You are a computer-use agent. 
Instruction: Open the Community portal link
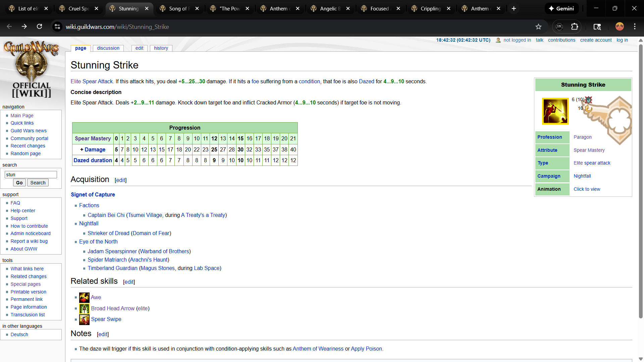click(x=29, y=138)
